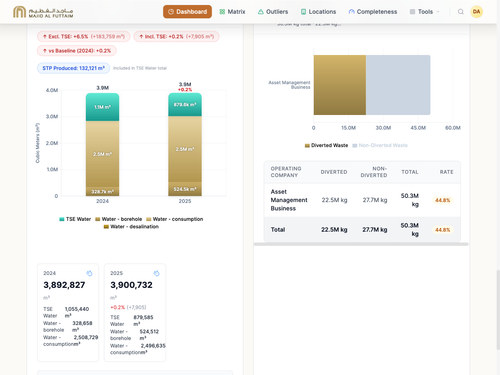Toggle Non-Diverted Waste legend item
This screenshot has width=500, height=375.
[x=380, y=145]
